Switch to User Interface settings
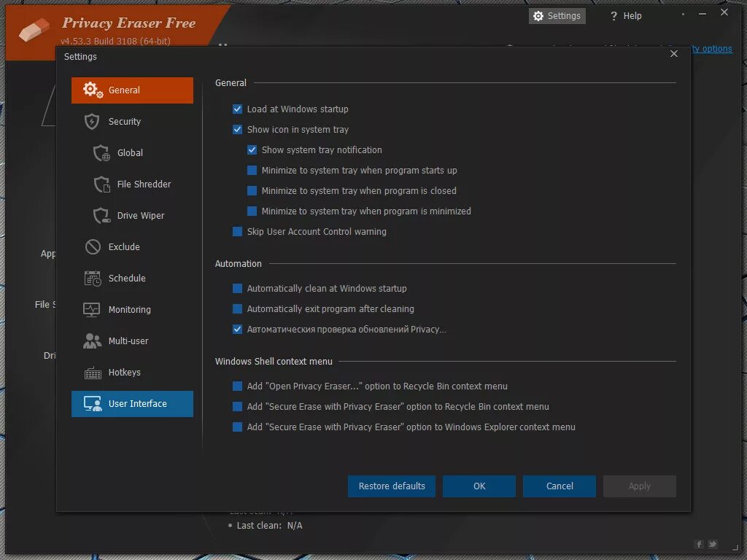 point(133,404)
